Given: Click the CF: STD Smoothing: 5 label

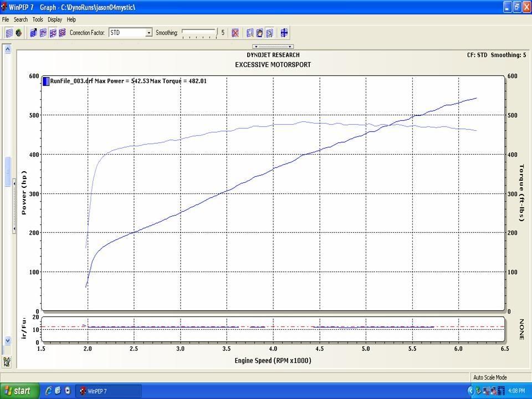Looking at the screenshot, I should tap(497, 55).
